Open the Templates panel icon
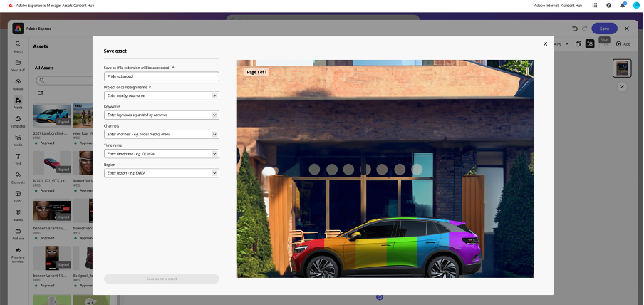This screenshot has width=644, height=305. pos(18,119)
